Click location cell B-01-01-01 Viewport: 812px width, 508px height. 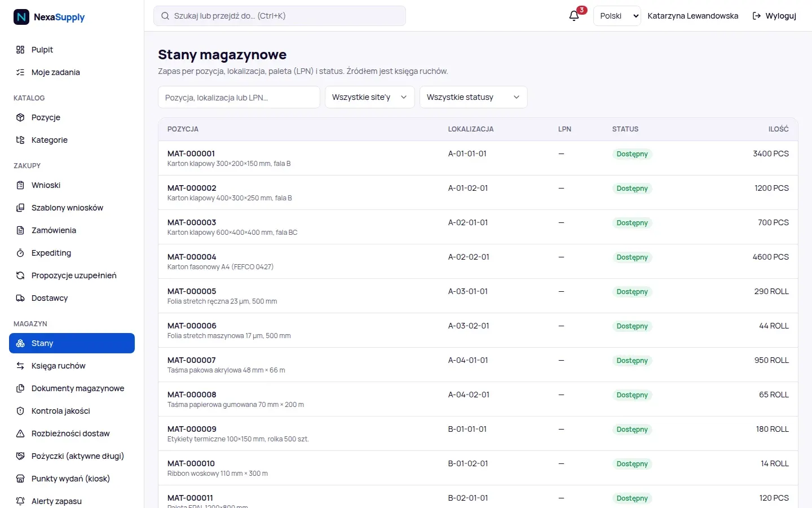(x=467, y=429)
